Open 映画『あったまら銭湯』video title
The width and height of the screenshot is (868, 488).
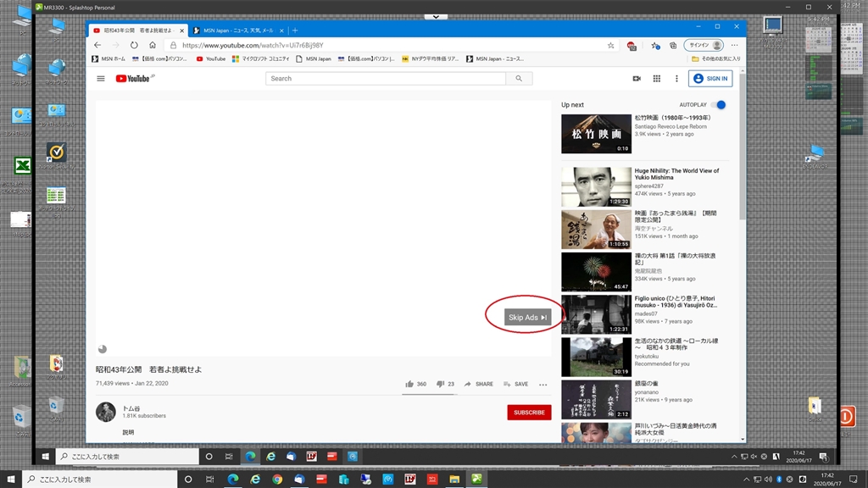click(x=676, y=216)
